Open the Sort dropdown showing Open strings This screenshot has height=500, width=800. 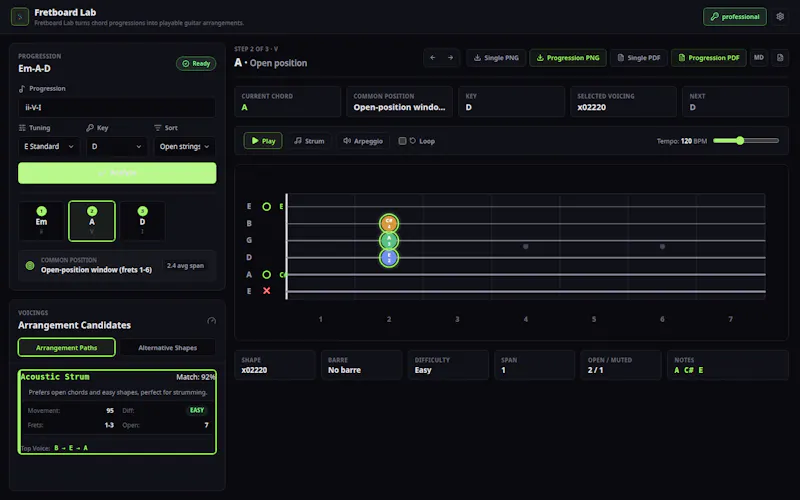pos(184,146)
